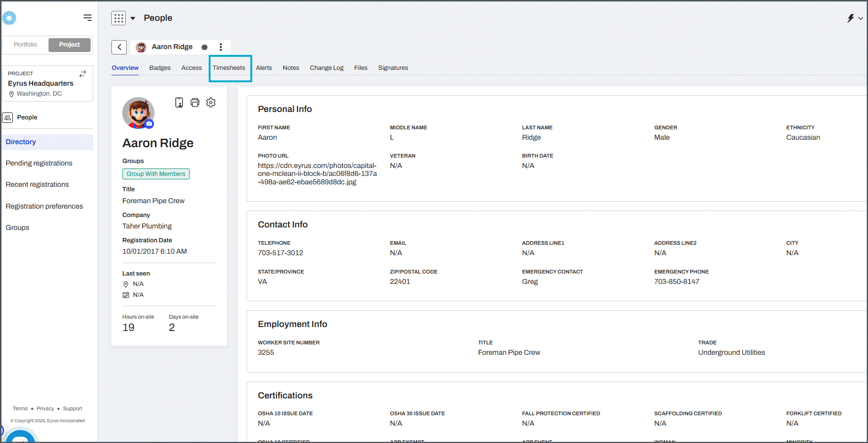Click the Certifications section heading

(x=285, y=395)
